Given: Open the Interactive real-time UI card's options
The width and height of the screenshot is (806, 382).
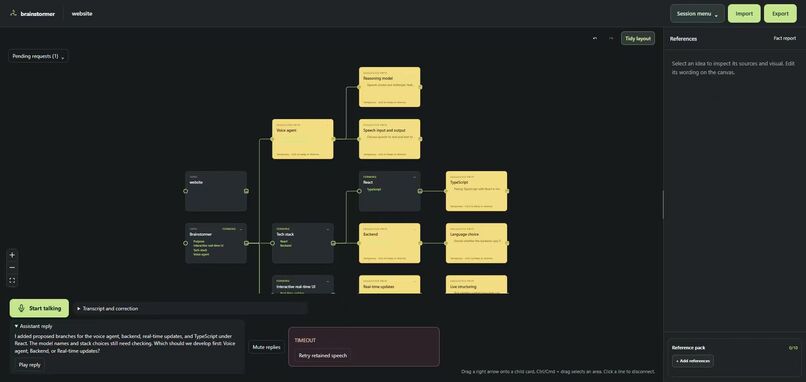Looking at the screenshot, I should coord(327,281).
